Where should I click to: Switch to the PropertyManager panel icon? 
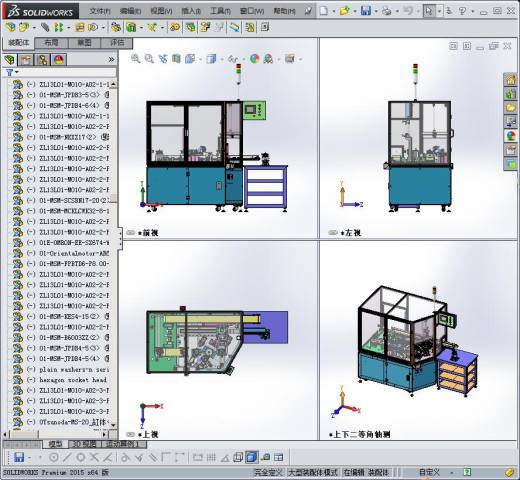pyautogui.click(x=26, y=60)
